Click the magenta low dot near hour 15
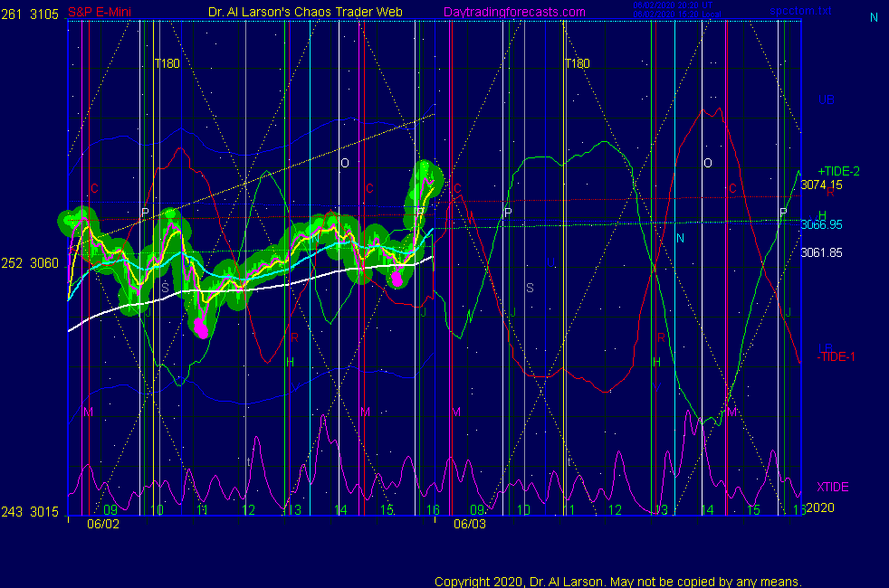The image size is (889, 588). coord(397,278)
